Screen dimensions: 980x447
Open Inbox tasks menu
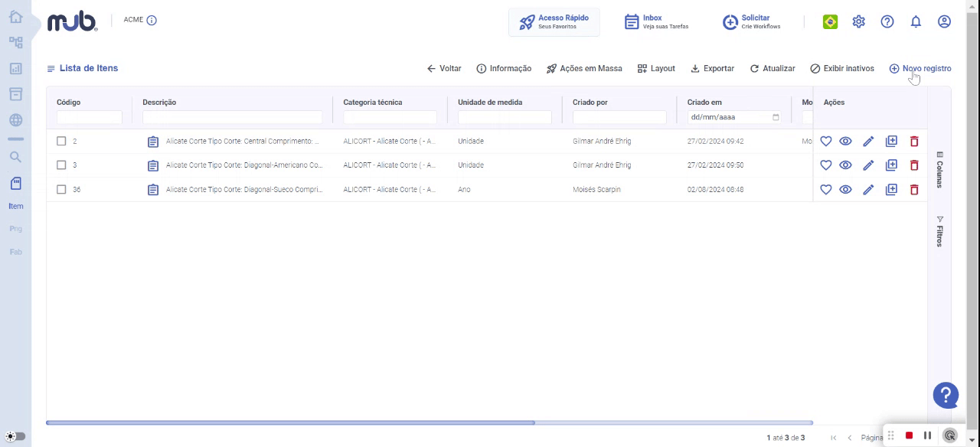(656, 21)
